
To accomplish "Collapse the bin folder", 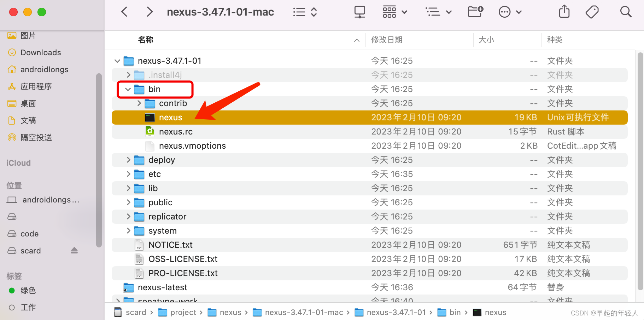I will [128, 89].
